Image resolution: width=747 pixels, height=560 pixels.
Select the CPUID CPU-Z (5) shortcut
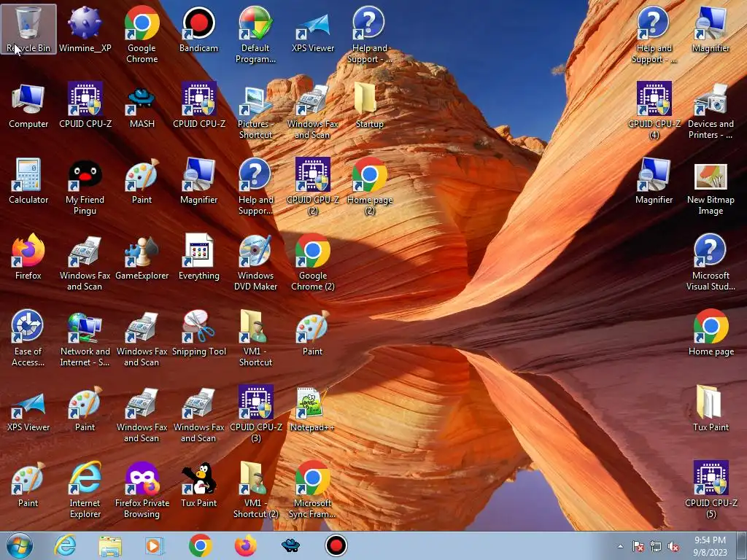[x=711, y=489]
